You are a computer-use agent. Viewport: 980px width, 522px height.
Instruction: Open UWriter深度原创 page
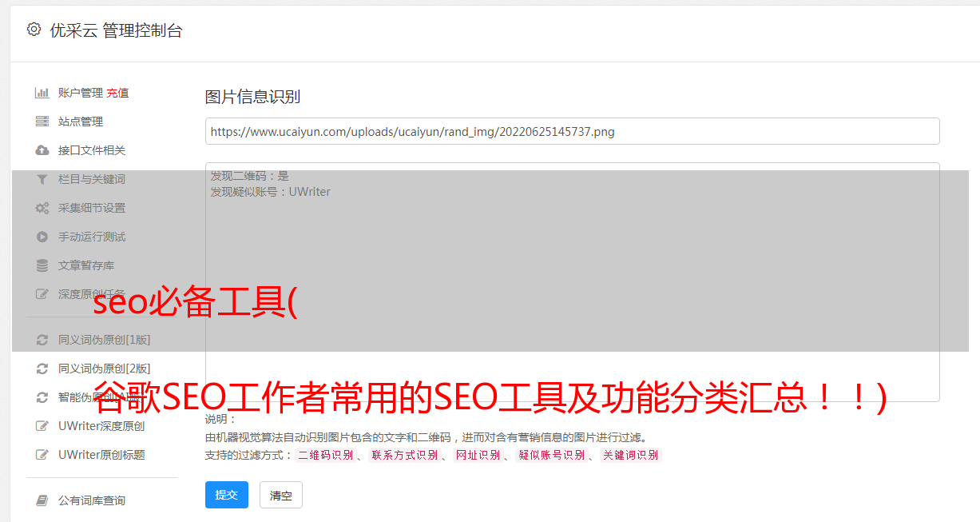[x=101, y=426]
